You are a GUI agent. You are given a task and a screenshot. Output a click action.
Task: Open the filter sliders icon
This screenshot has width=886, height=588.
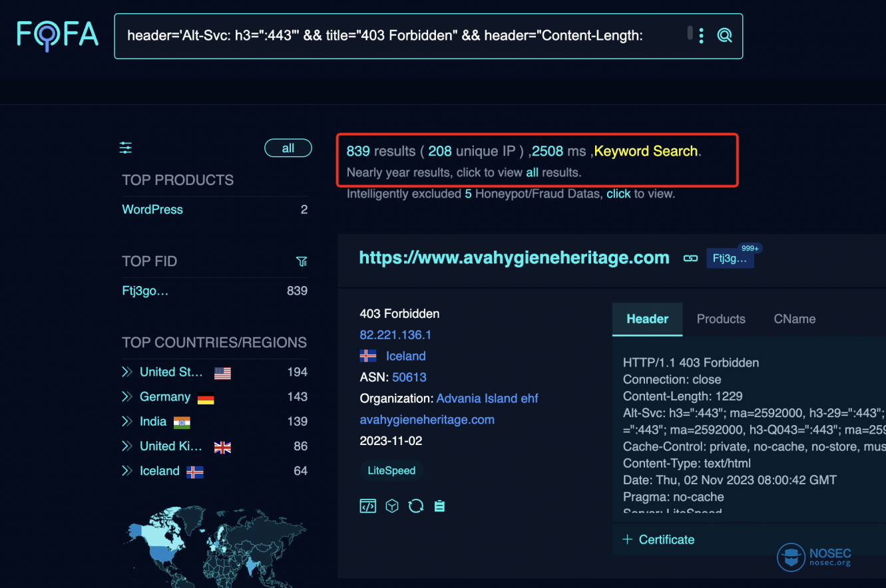point(126,148)
